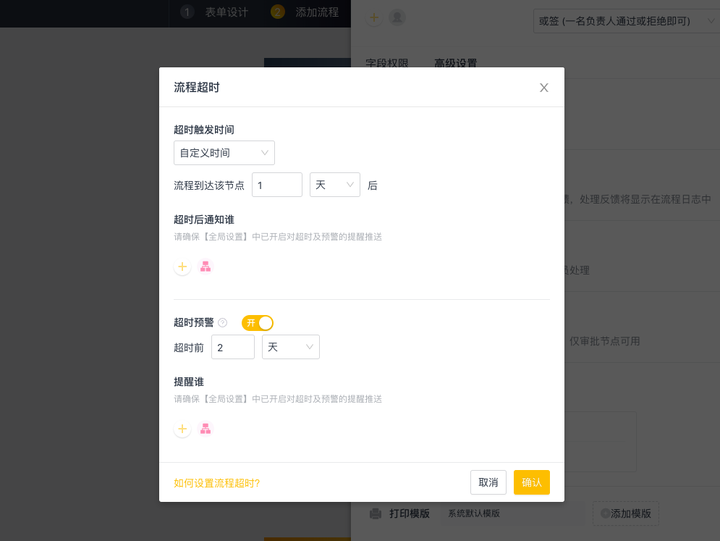This screenshot has width=720, height=541.
Task: Click the 超时前 number input field
Action: pyautogui.click(x=233, y=347)
